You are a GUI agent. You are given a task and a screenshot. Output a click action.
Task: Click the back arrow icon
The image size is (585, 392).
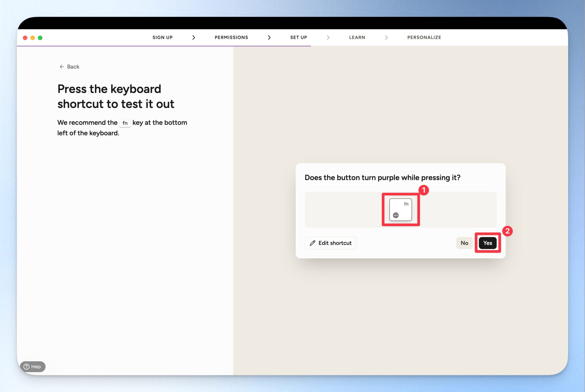click(x=61, y=67)
